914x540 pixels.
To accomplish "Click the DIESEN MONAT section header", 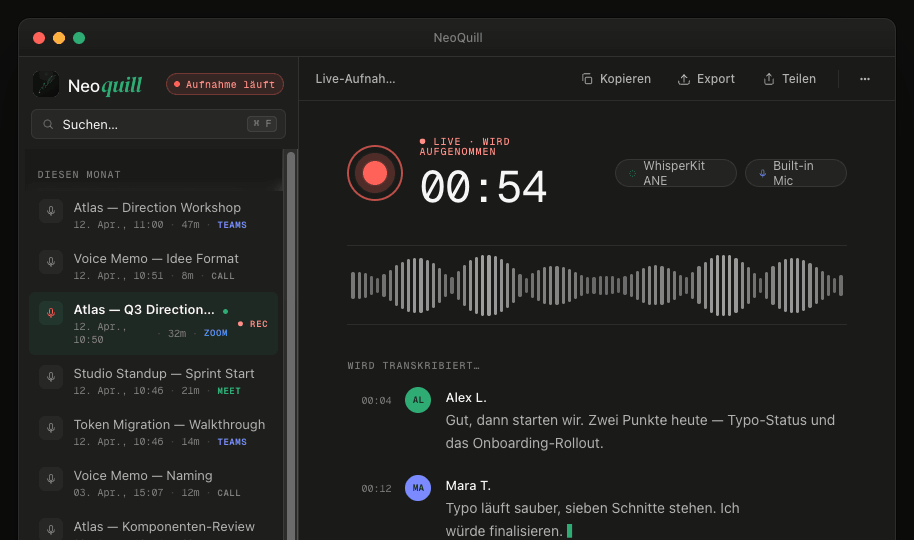I will [79, 174].
